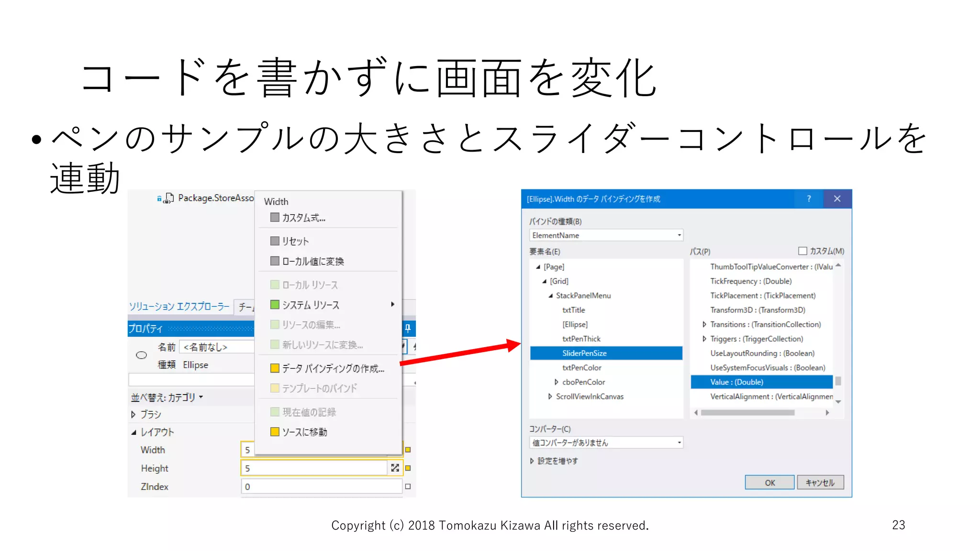Viewport: 980px width, 551px height.
Task: Select UseSystemFocusVisuals path entry
Action: pyautogui.click(x=768, y=367)
